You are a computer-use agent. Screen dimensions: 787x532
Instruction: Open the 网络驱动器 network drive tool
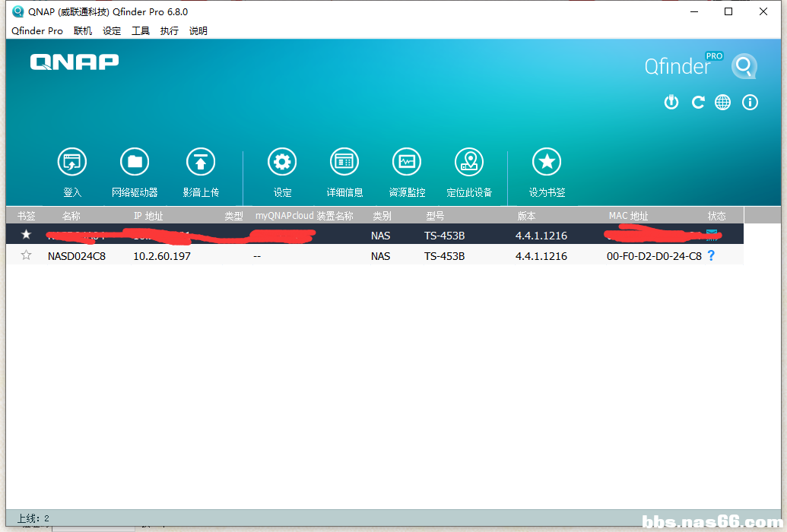[x=135, y=162]
